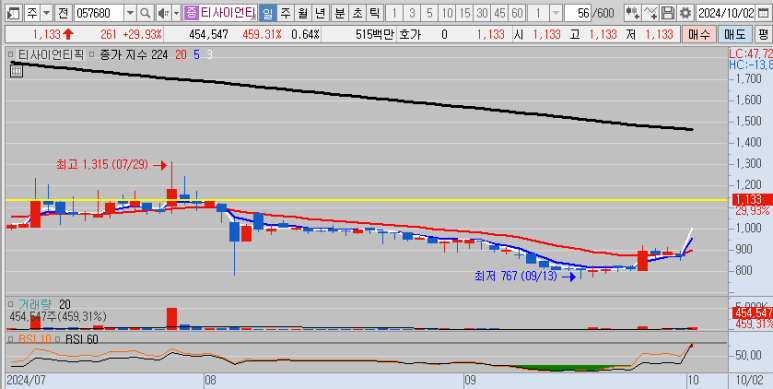Choose the 15 interval preset button
The image size is (773, 389).
(x=464, y=13)
